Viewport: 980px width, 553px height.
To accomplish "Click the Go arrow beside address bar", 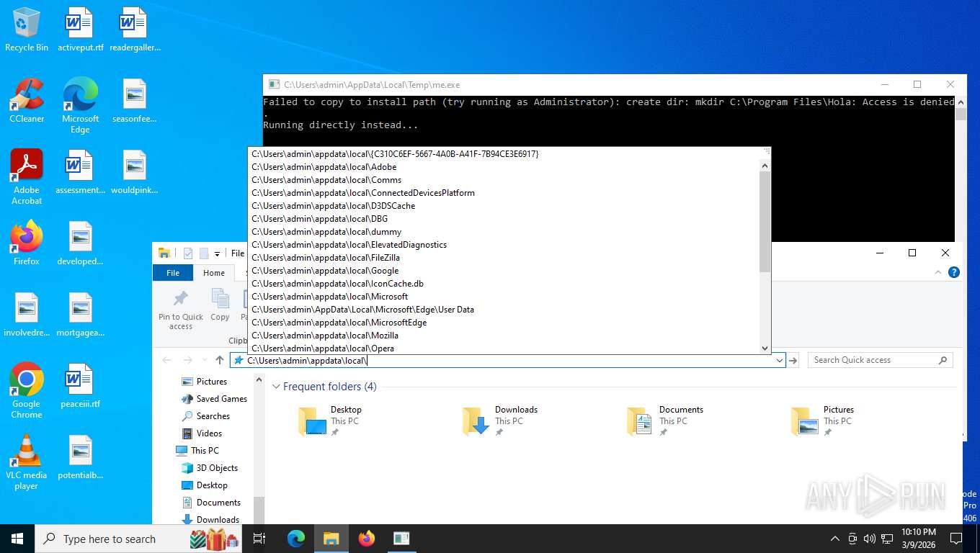I will tap(793, 360).
